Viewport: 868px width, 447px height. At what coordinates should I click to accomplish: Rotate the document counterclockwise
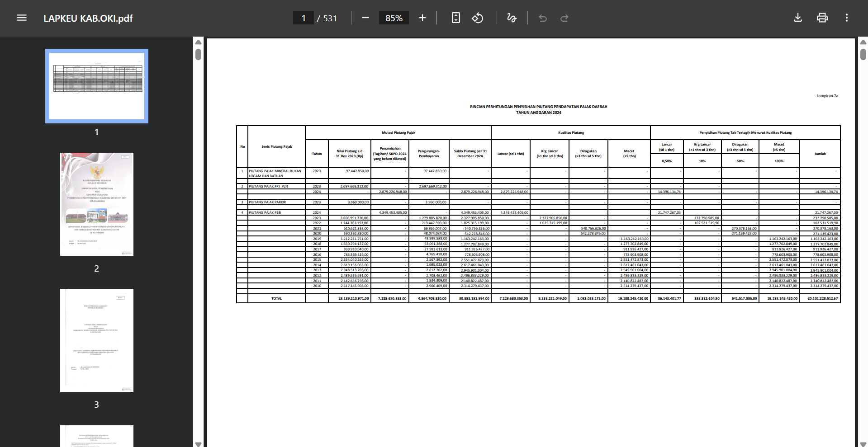click(x=478, y=18)
